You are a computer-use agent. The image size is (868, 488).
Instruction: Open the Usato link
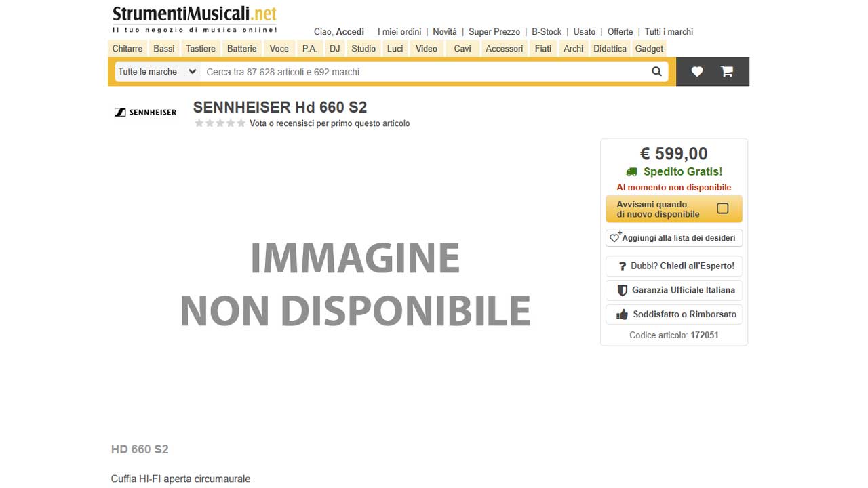585,32
